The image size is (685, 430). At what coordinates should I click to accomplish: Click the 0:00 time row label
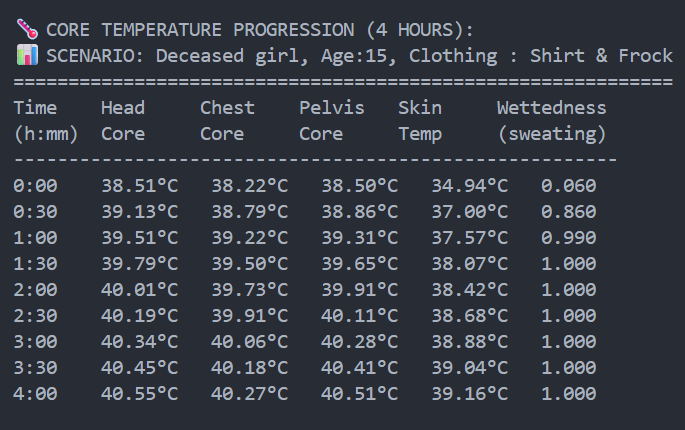pyautogui.click(x=36, y=186)
